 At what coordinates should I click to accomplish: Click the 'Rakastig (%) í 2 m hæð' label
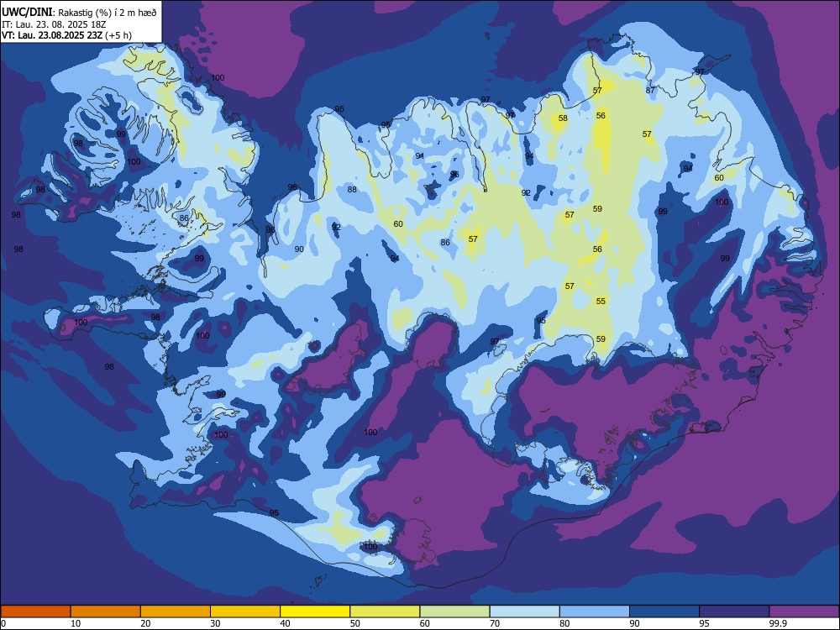108,13
